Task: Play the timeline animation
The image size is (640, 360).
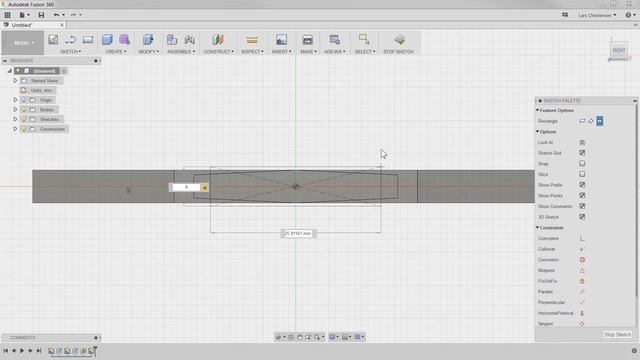Action: click(x=22, y=351)
